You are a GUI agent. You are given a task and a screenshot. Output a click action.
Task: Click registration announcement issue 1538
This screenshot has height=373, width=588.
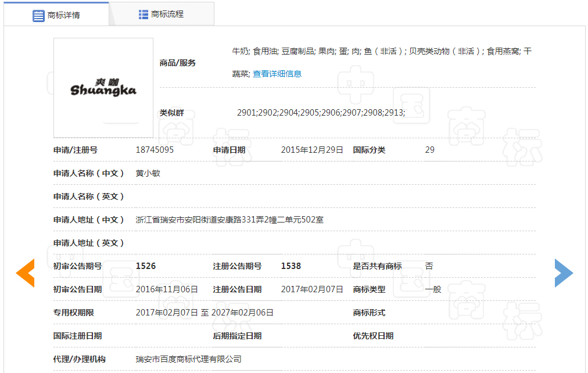tap(291, 266)
